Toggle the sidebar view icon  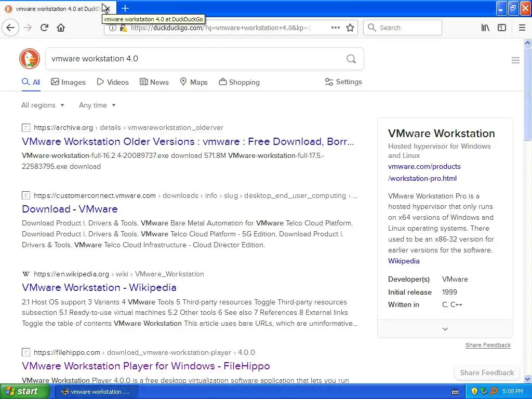pyautogui.click(x=501, y=28)
